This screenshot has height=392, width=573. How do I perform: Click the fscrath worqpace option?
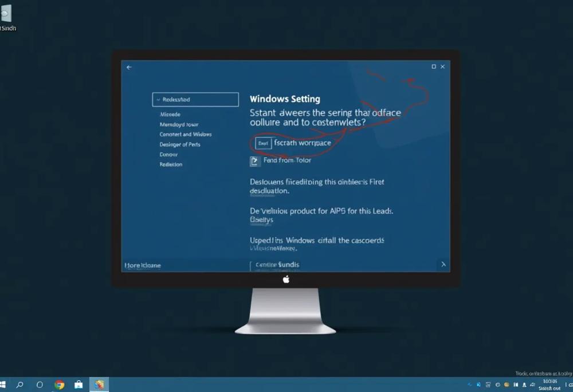303,143
